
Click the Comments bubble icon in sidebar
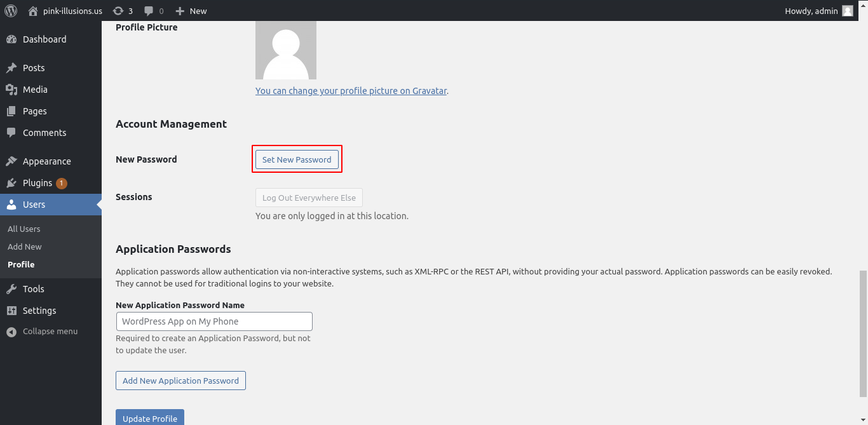tap(11, 133)
